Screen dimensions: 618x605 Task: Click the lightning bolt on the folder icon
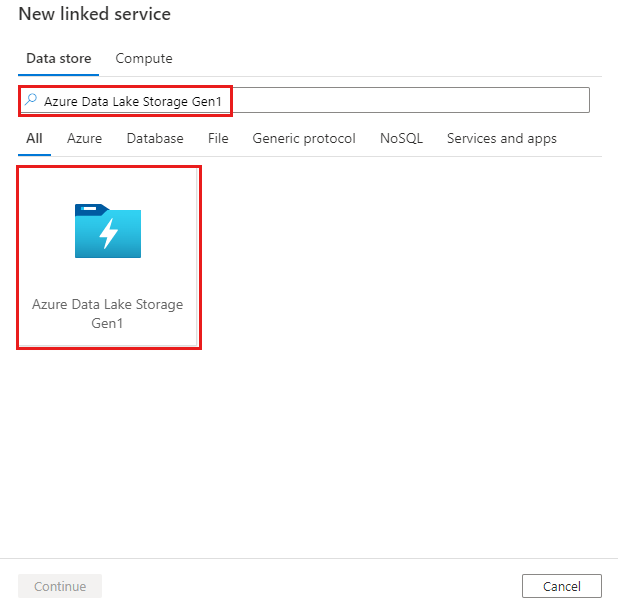(109, 234)
